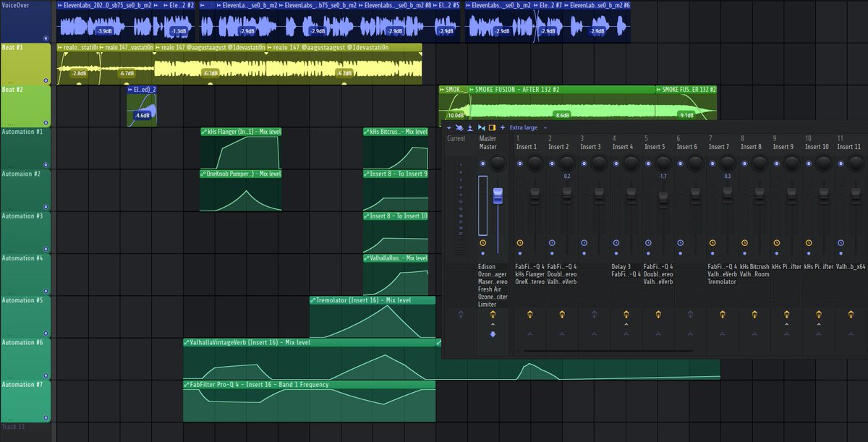Click the Master channel pan knob
This screenshot has width=868, height=442.
pyautogui.click(x=497, y=165)
